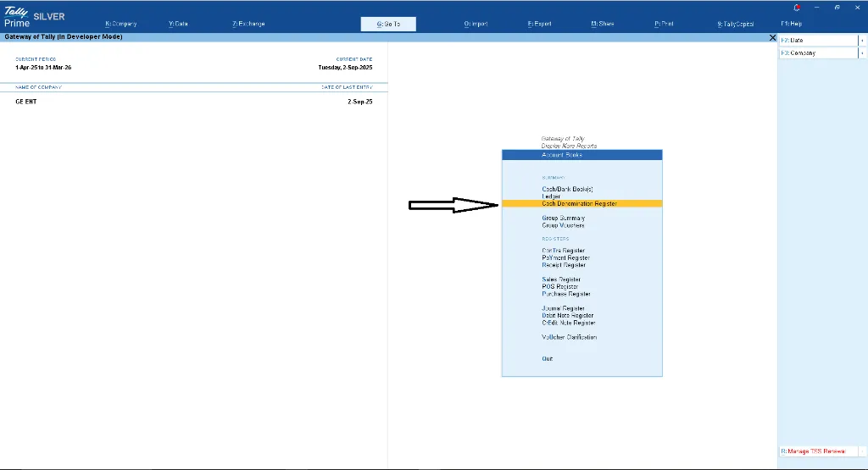This screenshot has height=470, width=868.
Task: Click Display More Reports breadcrumb text
Action: pyautogui.click(x=569, y=146)
